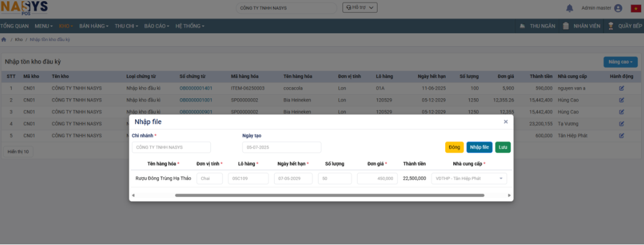Click the Lưu save button
The height and width of the screenshot is (245, 644).
click(503, 147)
